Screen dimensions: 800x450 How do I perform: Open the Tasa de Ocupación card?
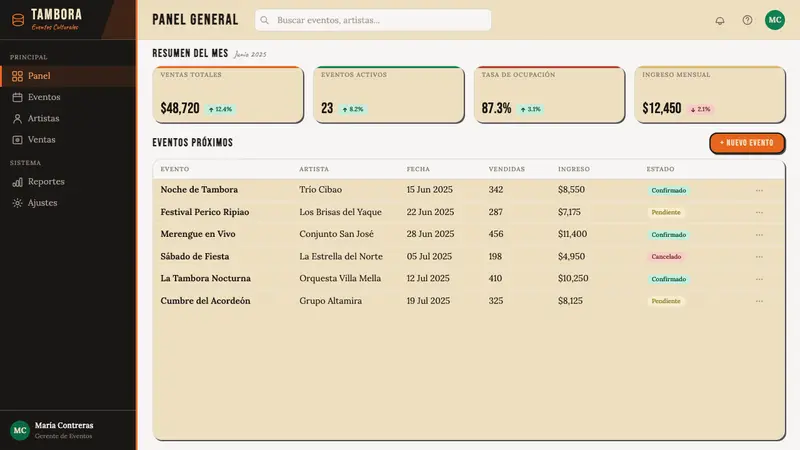549,94
